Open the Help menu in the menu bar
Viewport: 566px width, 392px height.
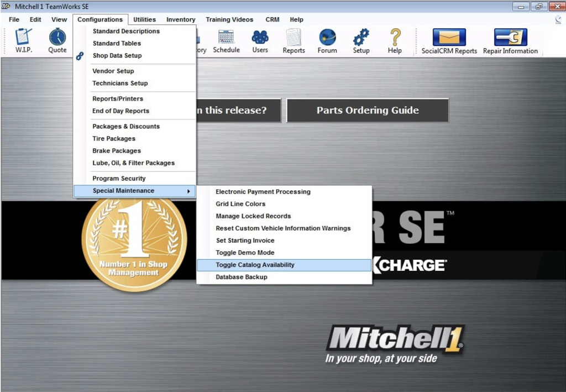[296, 19]
